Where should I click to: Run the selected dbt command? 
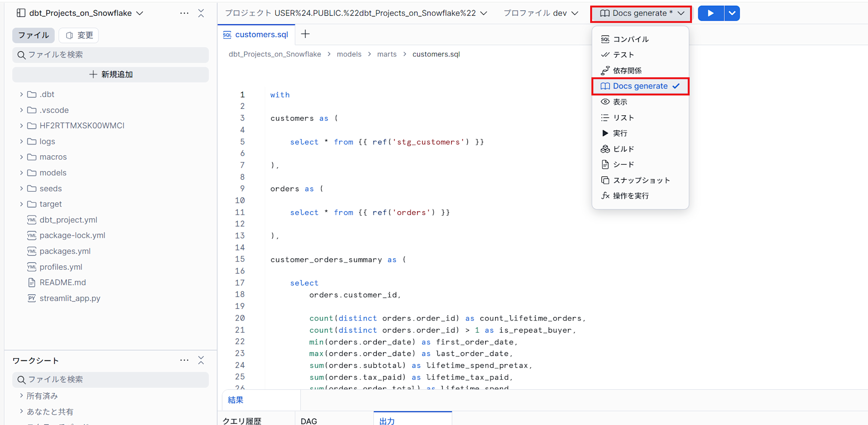tap(710, 13)
